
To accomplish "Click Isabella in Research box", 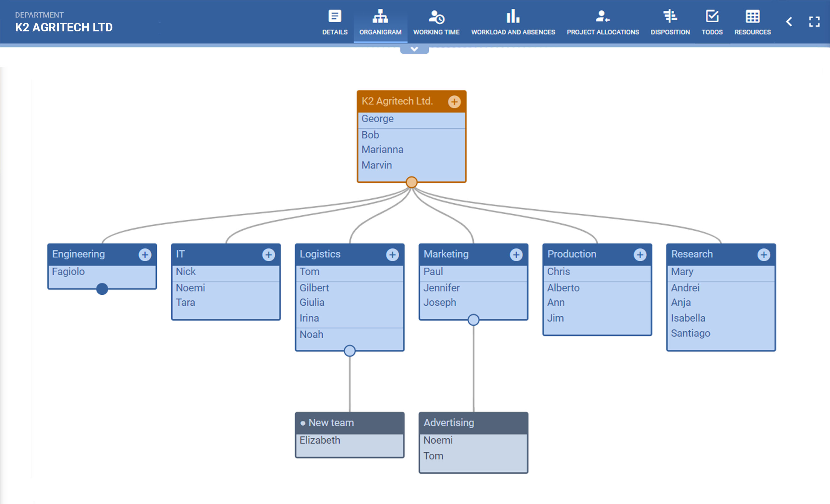I will [688, 318].
